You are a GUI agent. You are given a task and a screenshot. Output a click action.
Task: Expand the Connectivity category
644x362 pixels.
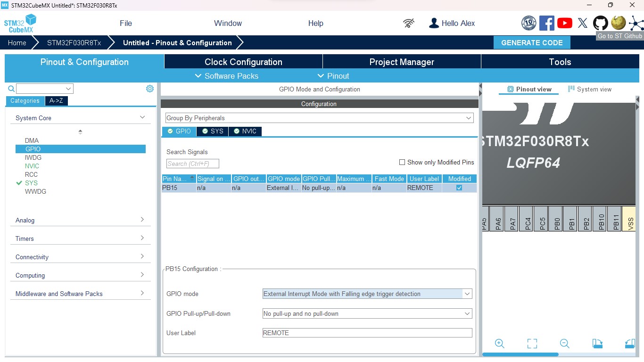point(142,256)
